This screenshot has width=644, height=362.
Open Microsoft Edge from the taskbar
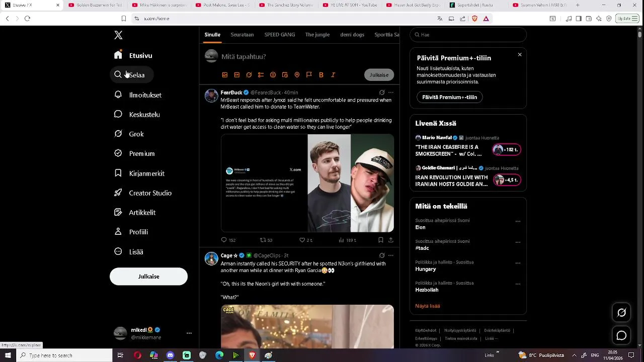click(219, 355)
